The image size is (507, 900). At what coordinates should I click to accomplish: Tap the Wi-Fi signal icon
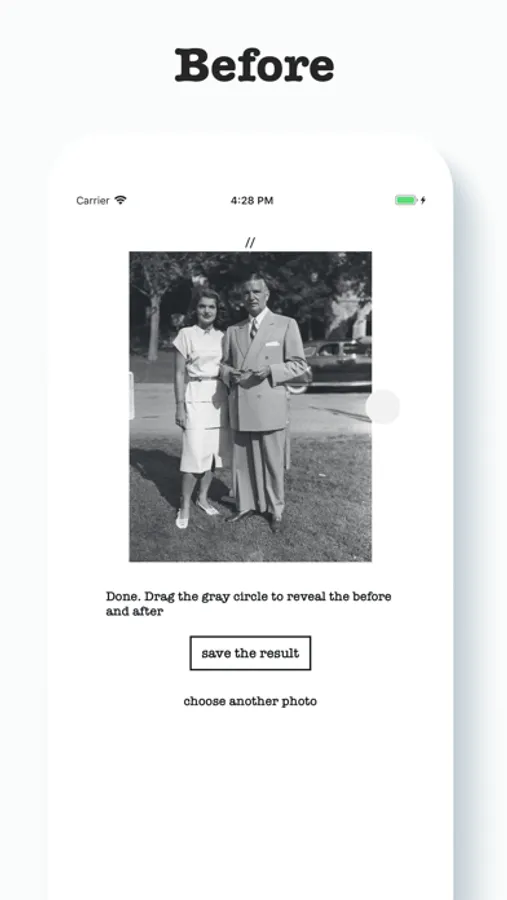pos(120,200)
